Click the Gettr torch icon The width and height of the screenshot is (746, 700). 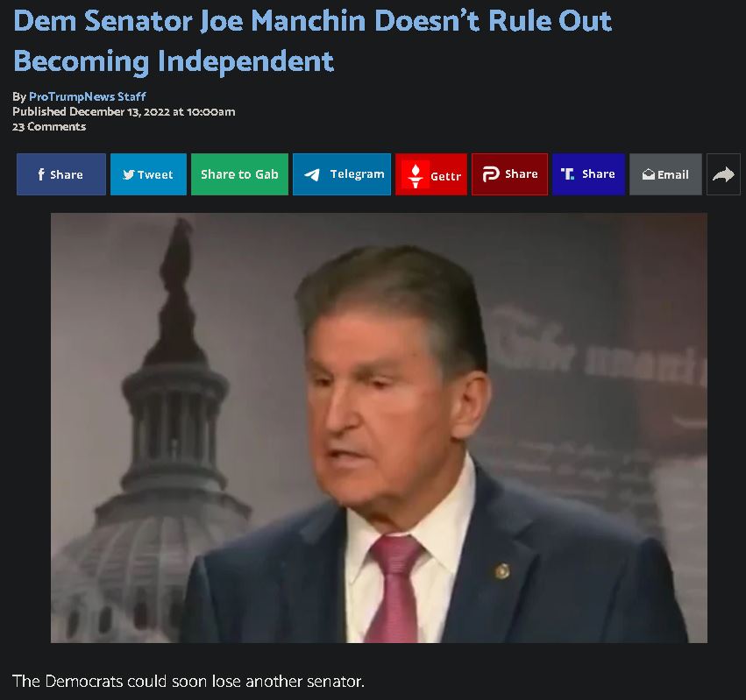coord(416,174)
